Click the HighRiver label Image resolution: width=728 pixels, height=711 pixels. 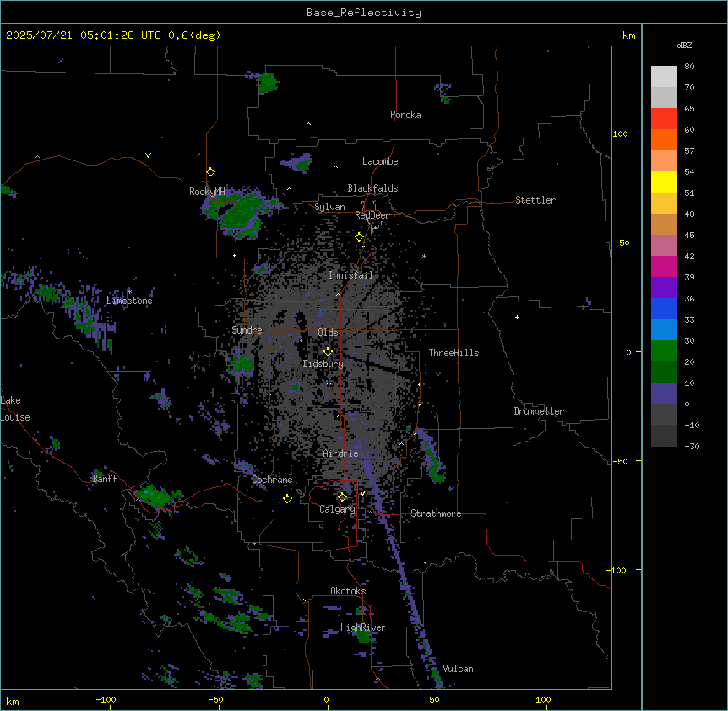(363, 627)
